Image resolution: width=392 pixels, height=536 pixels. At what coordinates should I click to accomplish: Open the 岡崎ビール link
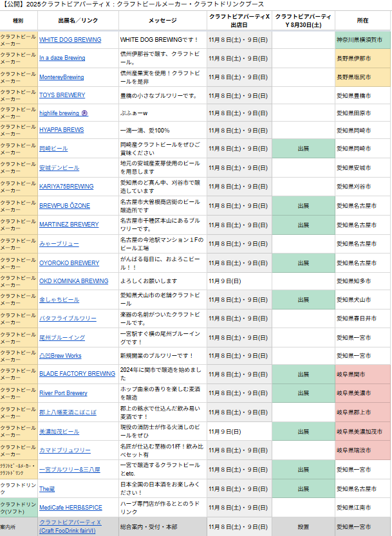[53, 149]
